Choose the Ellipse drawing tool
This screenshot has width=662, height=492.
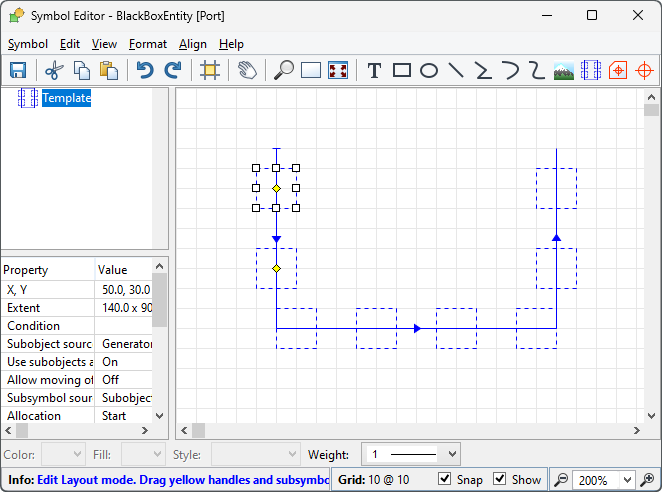[x=429, y=70]
